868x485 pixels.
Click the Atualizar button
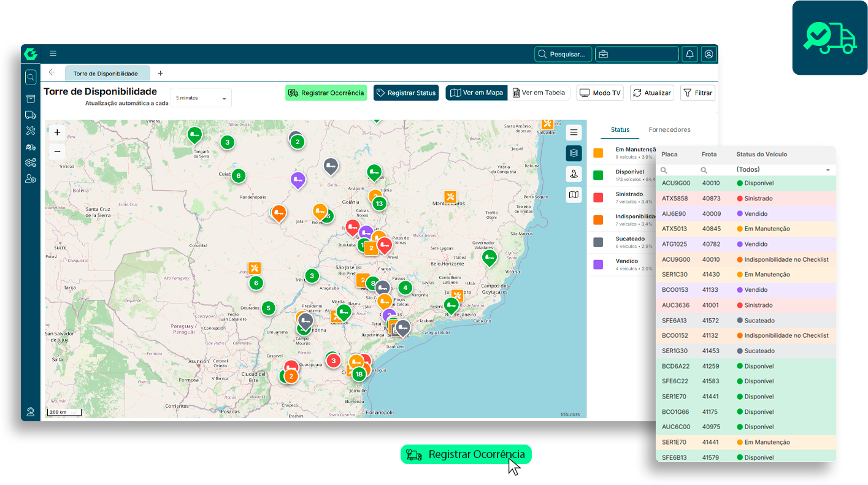(652, 93)
